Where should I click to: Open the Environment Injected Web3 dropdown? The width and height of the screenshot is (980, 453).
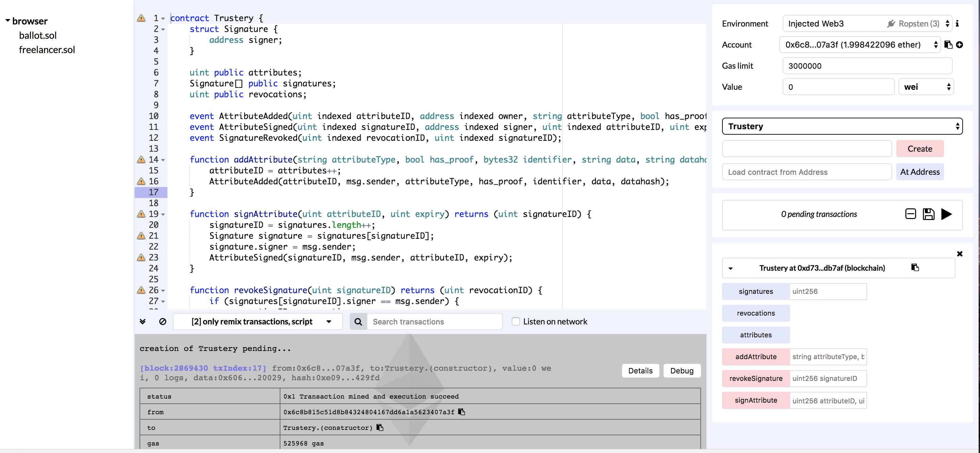point(867,23)
